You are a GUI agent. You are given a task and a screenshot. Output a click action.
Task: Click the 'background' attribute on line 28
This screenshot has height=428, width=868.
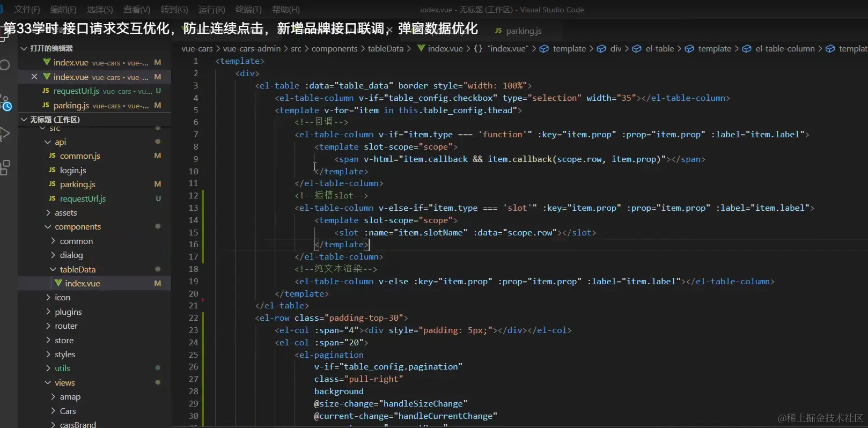tap(339, 391)
